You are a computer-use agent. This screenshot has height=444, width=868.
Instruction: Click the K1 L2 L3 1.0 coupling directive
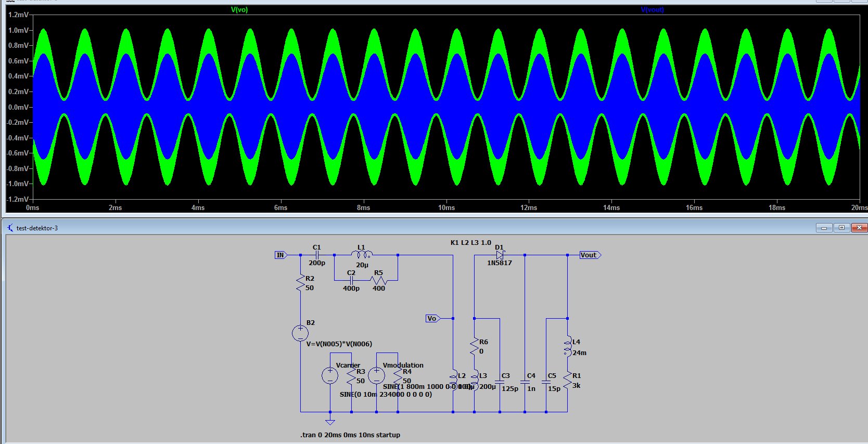tap(471, 243)
